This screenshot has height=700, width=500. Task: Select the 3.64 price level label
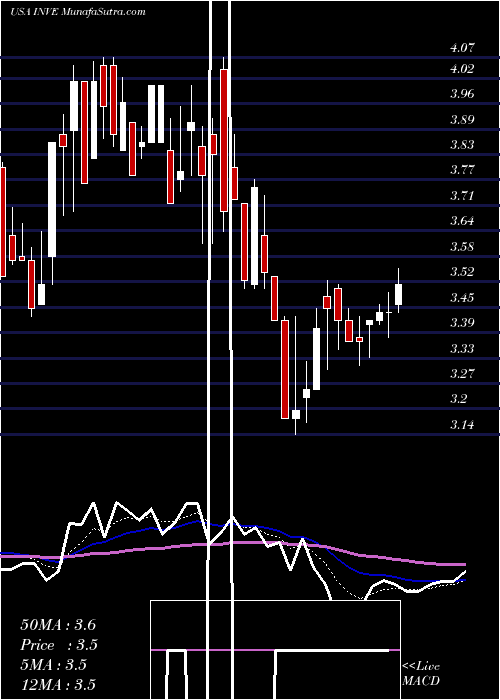coord(462,221)
